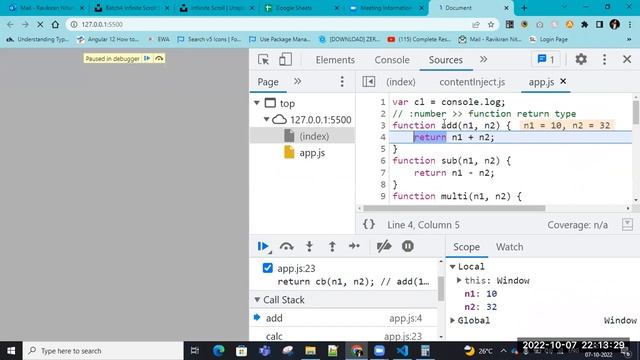This screenshot has width=640, height=360.
Task: Click the coverage panel icon in status bar
Action: [x=627, y=224]
